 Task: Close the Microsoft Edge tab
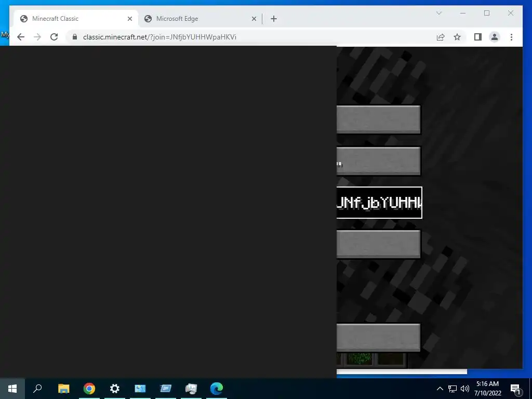(x=254, y=19)
